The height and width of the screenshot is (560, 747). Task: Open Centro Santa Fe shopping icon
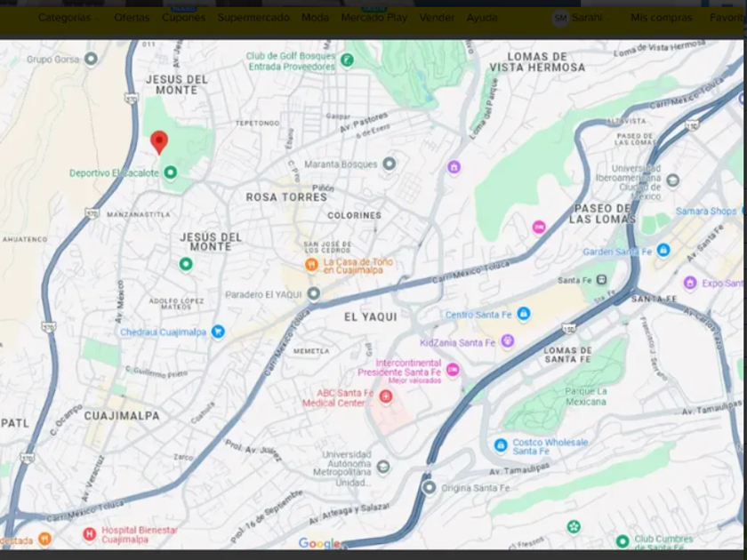click(524, 314)
